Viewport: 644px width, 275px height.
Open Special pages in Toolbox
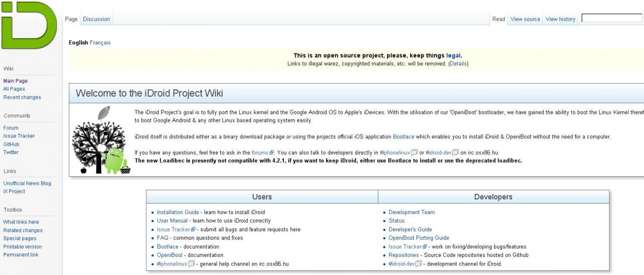pyautogui.click(x=20, y=239)
